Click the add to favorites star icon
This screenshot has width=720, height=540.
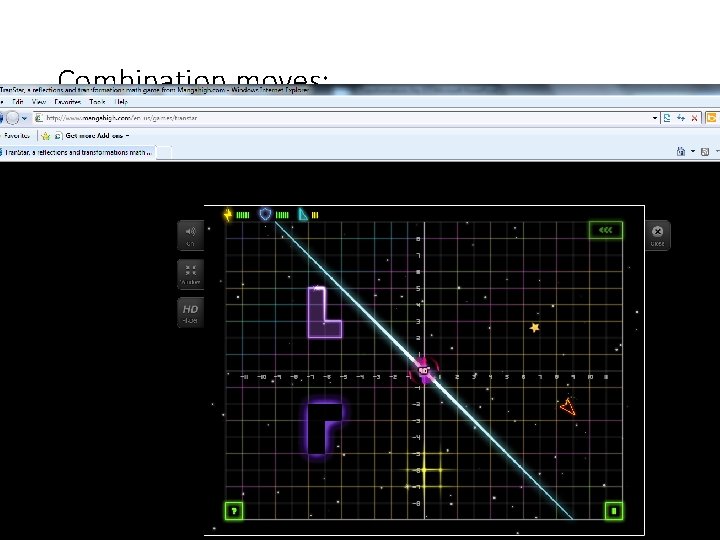tap(45, 136)
